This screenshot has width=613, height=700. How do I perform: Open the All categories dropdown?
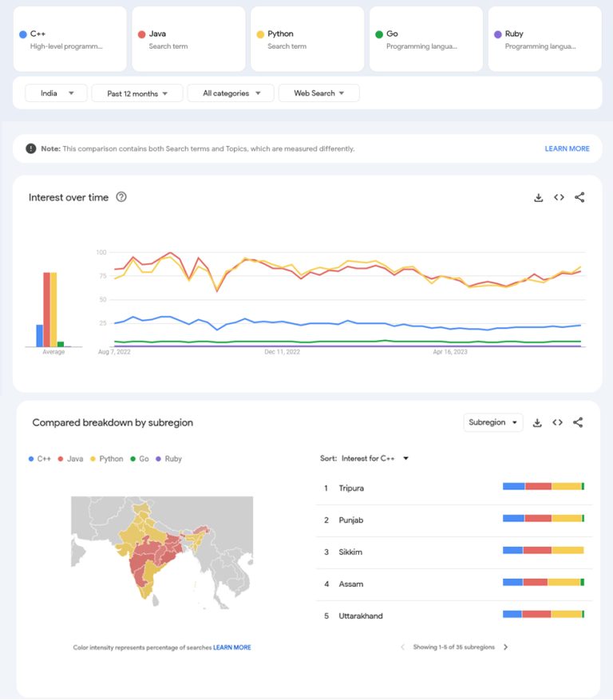[x=231, y=93]
